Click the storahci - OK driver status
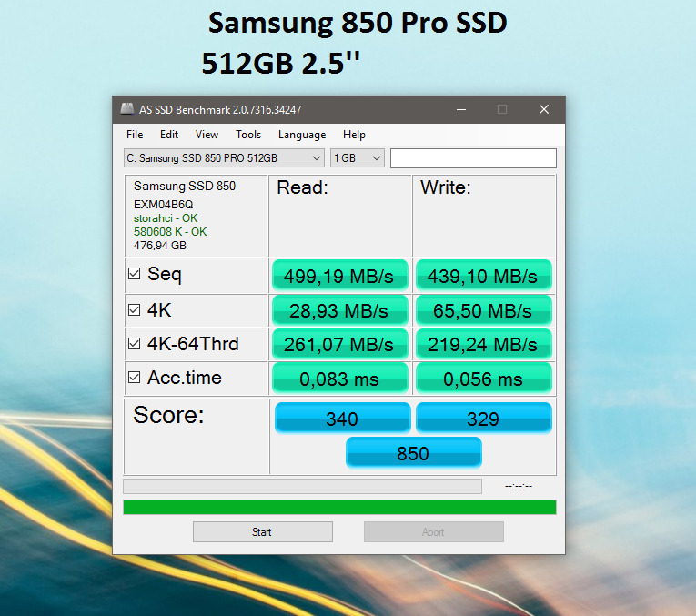 click(x=166, y=217)
